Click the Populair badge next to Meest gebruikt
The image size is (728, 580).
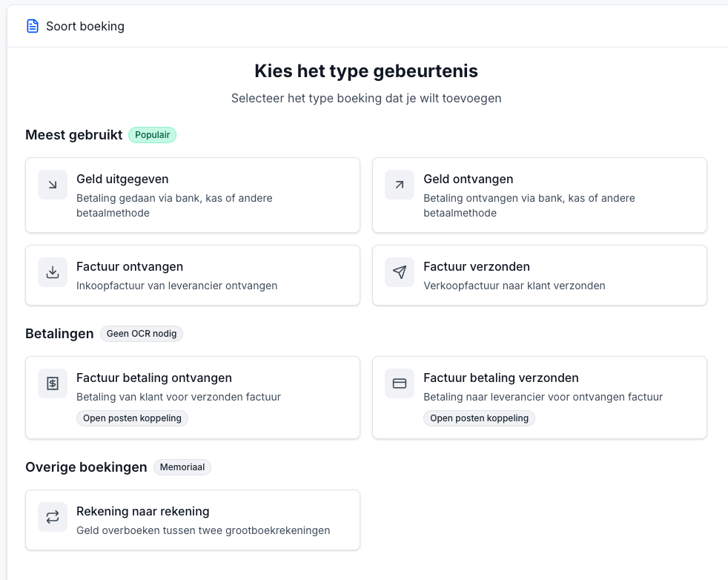152,134
